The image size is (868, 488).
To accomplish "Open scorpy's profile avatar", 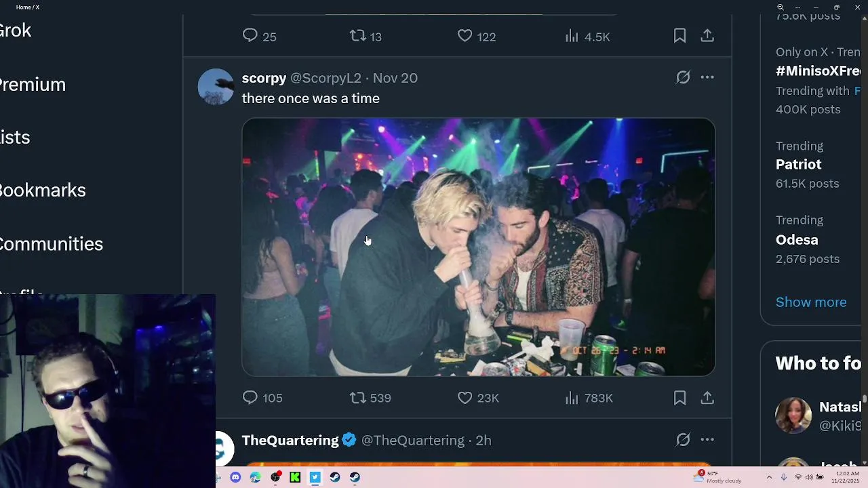I will [x=216, y=87].
